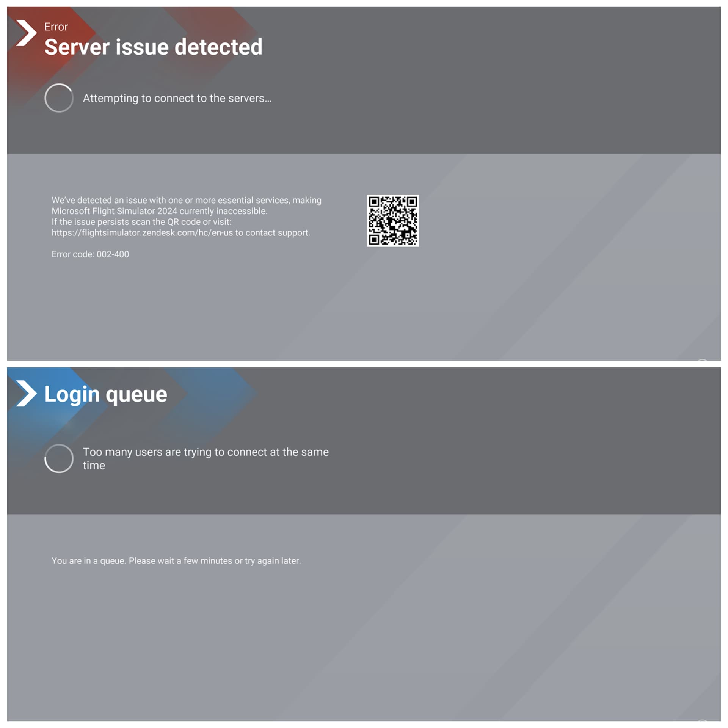Click the support QR code

[x=393, y=221]
